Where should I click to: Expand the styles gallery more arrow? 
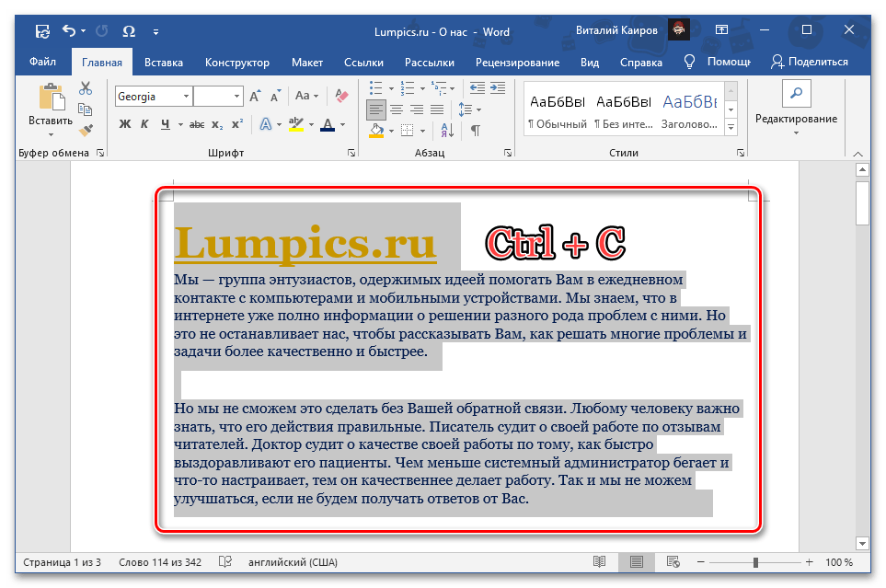731,128
